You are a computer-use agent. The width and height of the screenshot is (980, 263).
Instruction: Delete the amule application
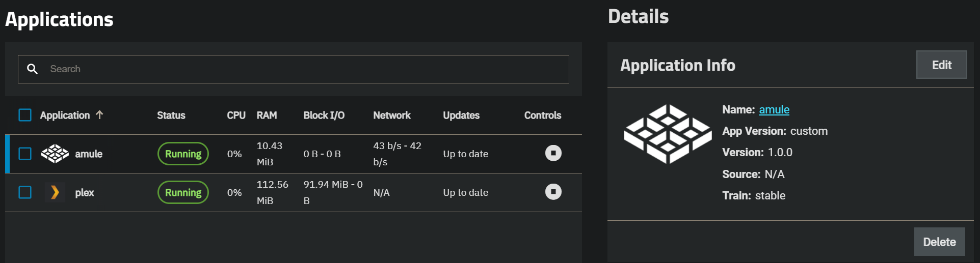pyautogui.click(x=939, y=242)
